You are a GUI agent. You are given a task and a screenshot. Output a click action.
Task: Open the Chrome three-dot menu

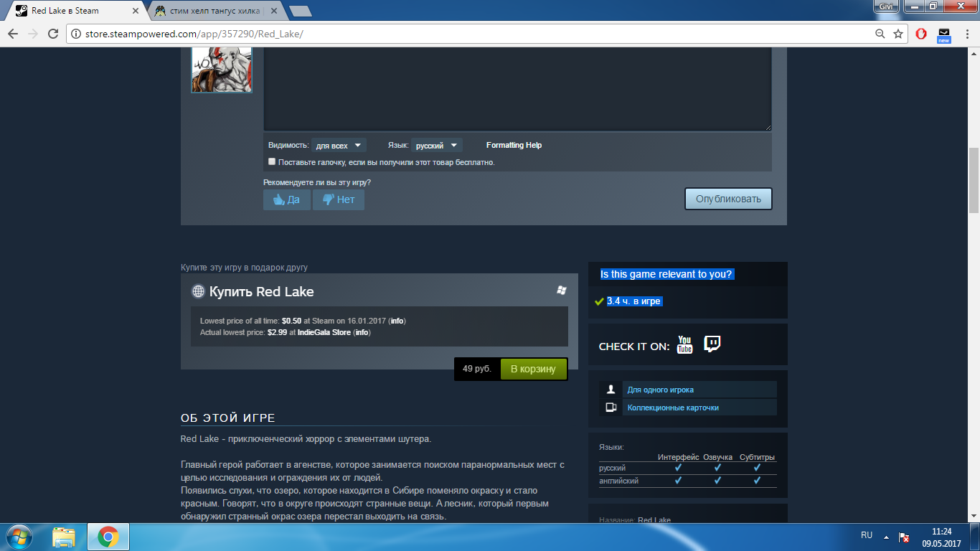point(966,34)
